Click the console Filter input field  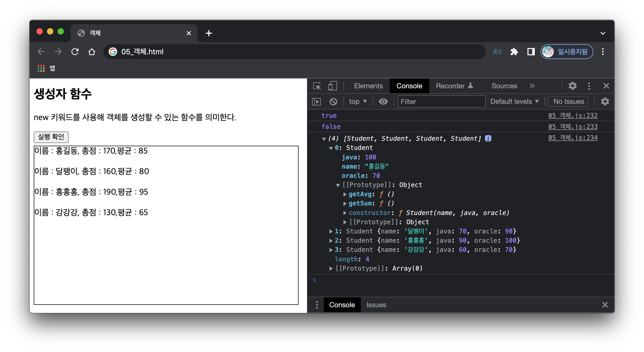click(x=441, y=101)
